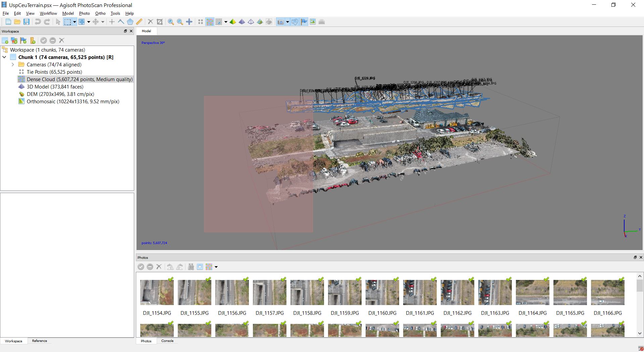Toggle Show Markers blue flag button

coord(304,22)
